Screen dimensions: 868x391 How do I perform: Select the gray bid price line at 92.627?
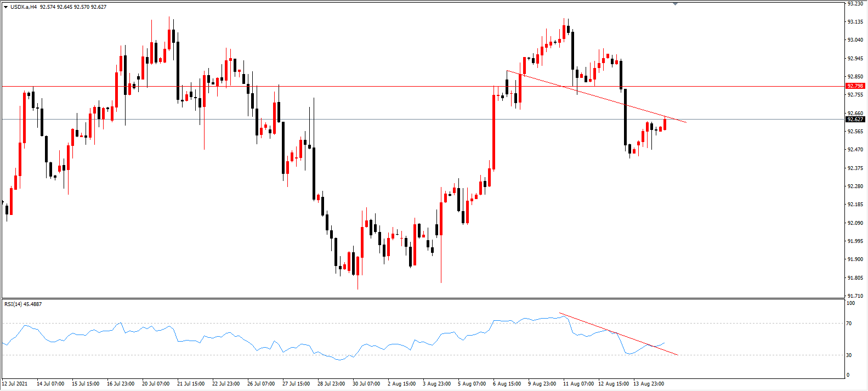coord(422,119)
